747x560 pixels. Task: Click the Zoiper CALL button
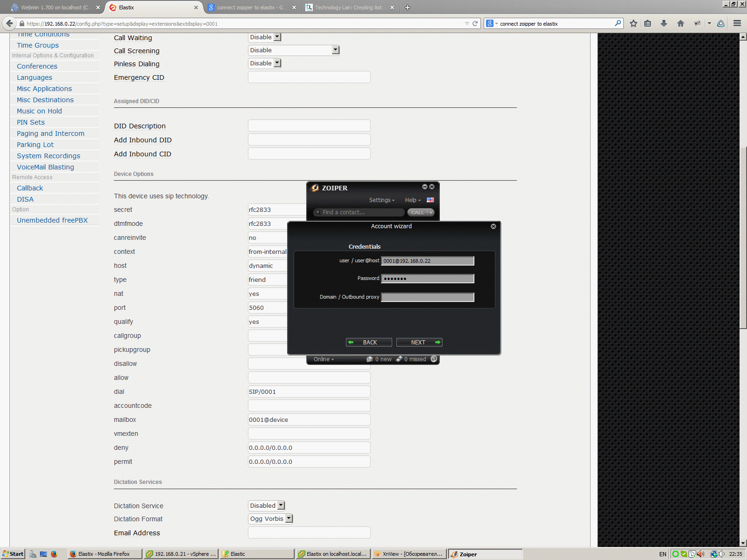[417, 212]
